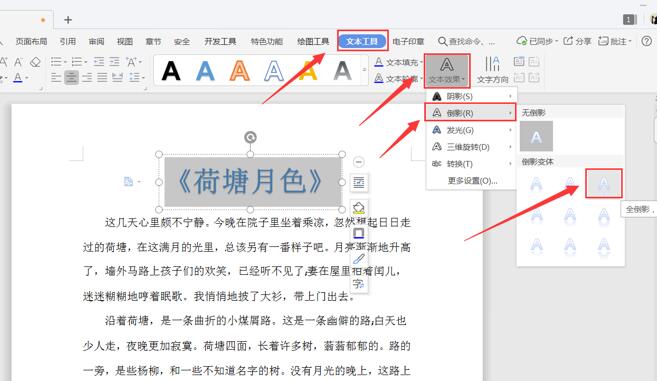This screenshot has width=660, height=381.
Task: Open the 倒影(R) reflection submenu
Action: (x=471, y=113)
